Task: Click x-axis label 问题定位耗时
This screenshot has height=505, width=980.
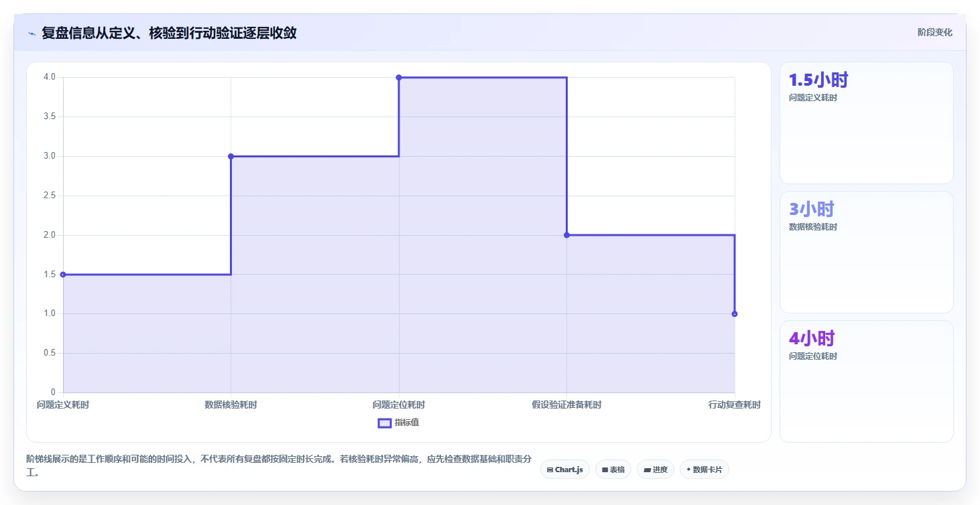Action: pyautogui.click(x=399, y=405)
